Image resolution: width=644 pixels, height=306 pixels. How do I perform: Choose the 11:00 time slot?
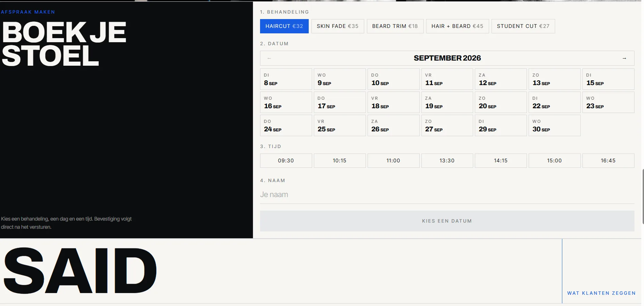coord(393,161)
